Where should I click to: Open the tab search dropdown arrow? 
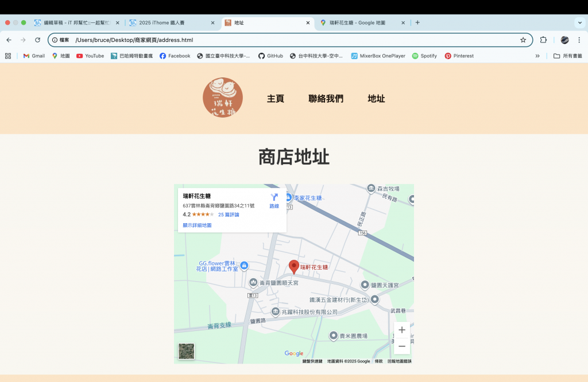click(x=580, y=23)
